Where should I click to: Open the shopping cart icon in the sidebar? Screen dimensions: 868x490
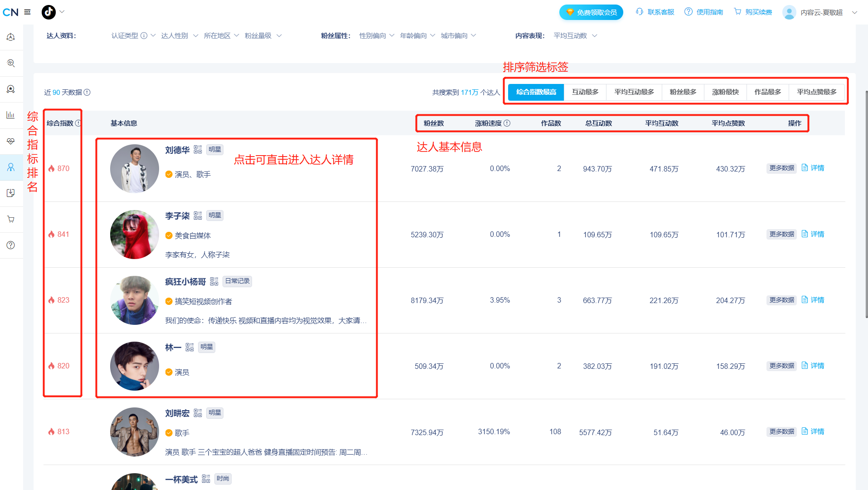11,220
